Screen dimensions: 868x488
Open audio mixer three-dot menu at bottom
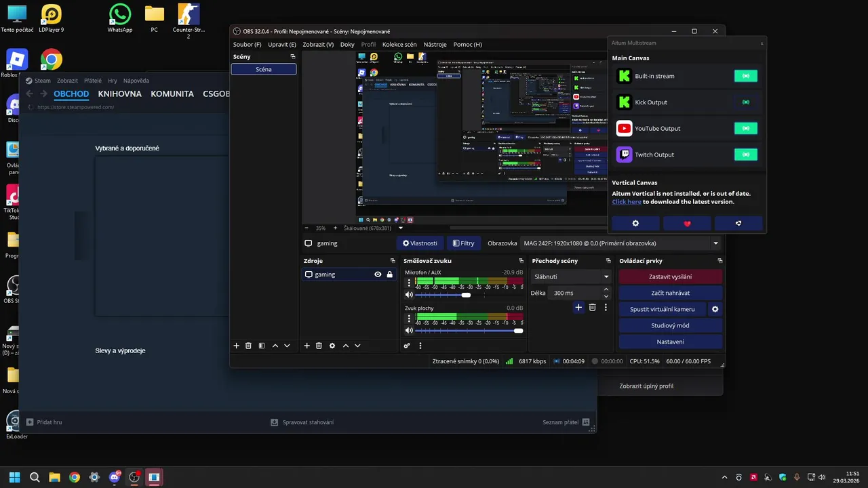420,346
